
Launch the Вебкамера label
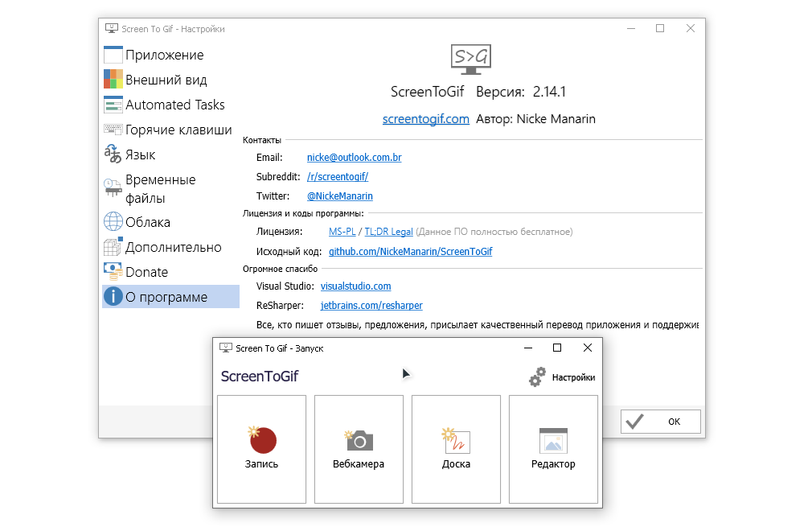click(359, 463)
